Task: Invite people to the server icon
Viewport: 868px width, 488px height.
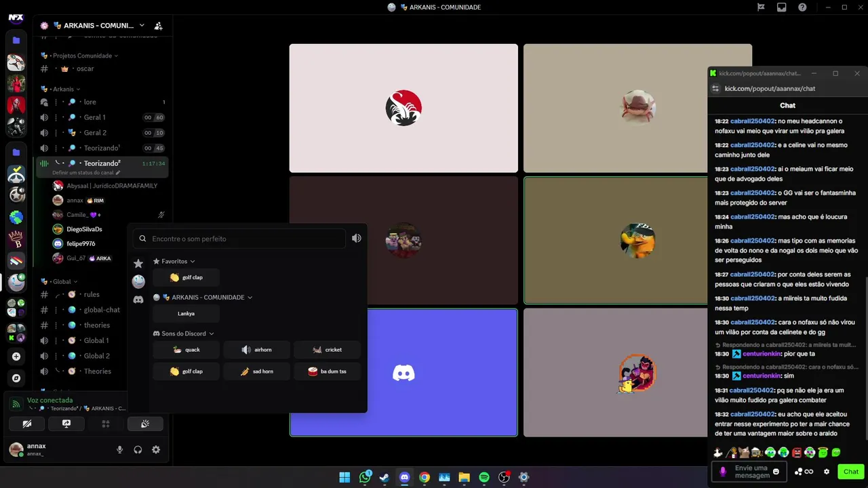Action: [159, 26]
